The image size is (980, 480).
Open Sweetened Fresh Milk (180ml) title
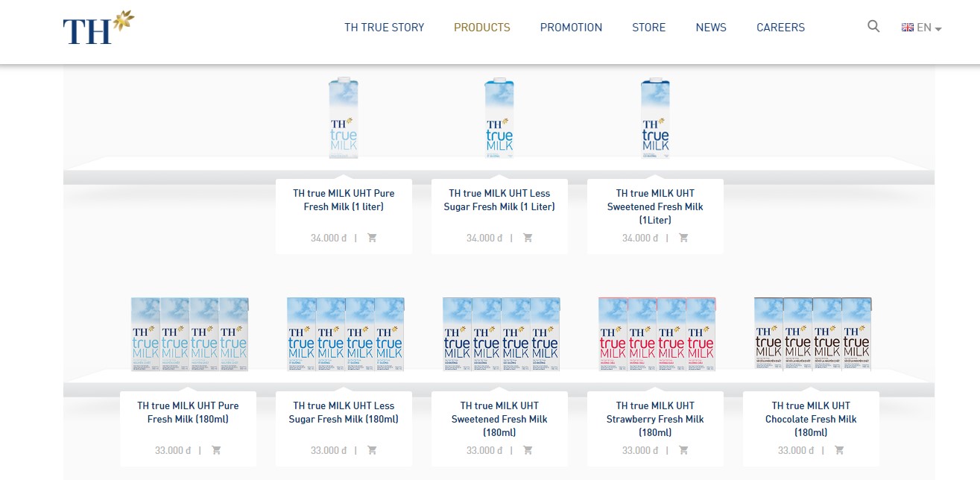499,419
